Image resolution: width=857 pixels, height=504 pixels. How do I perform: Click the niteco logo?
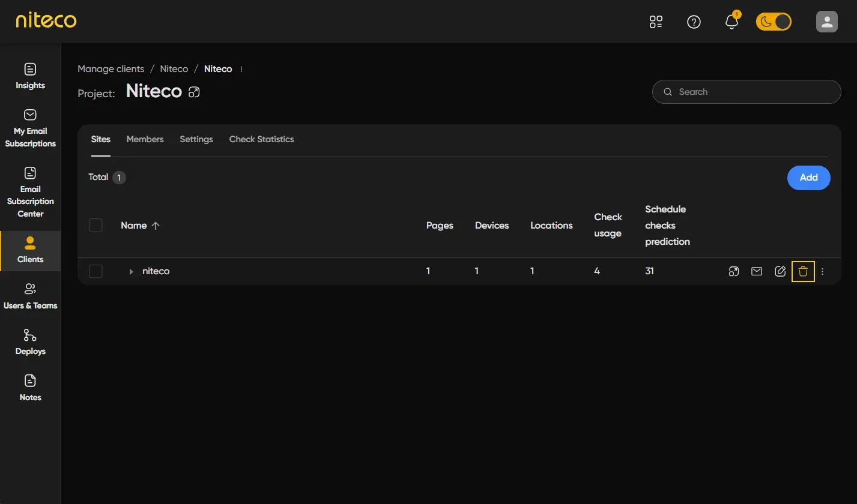click(x=46, y=21)
